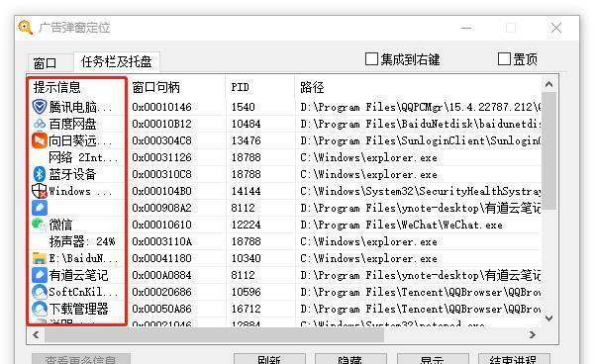Image resolution: width=596 pixels, height=364 pixels.
Task: Click the 隐藏 hide button
Action: (350, 359)
